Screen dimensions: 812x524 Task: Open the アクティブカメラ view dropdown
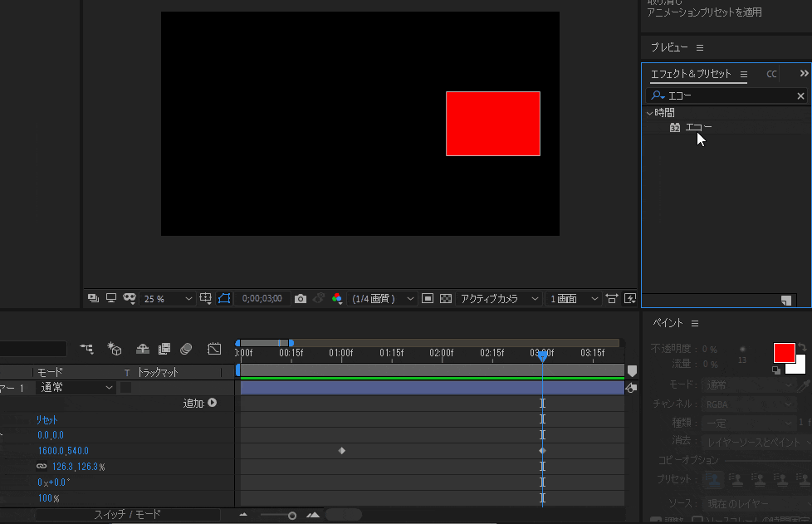pyautogui.click(x=498, y=299)
